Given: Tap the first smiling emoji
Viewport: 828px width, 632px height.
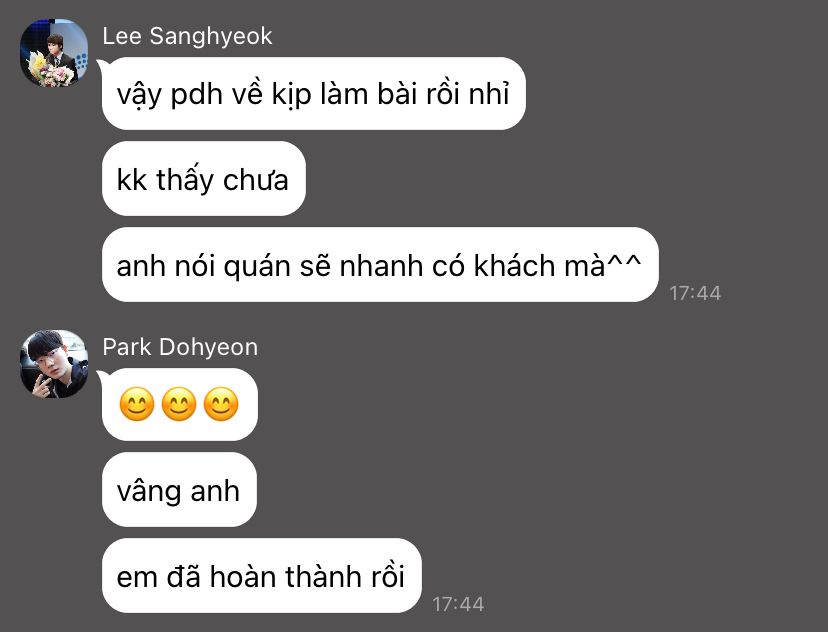Looking at the screenshot, I should click(137, 404).
